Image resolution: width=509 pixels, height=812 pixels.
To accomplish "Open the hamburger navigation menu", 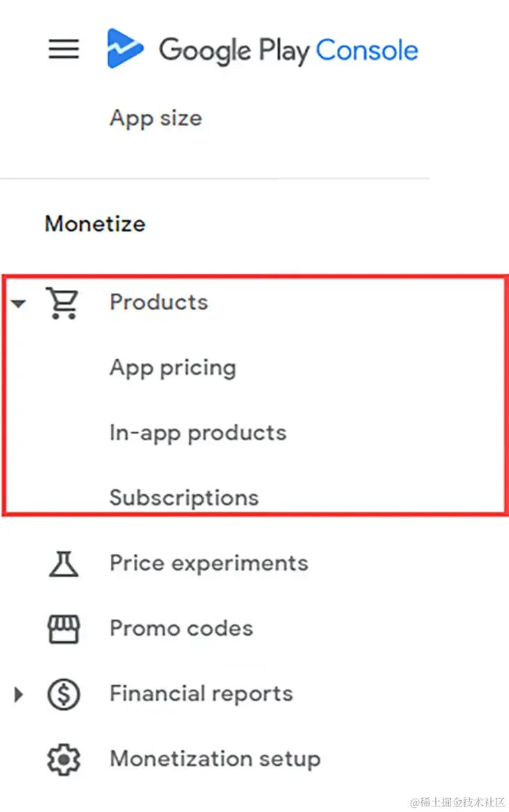I will [x=63, y=49].
